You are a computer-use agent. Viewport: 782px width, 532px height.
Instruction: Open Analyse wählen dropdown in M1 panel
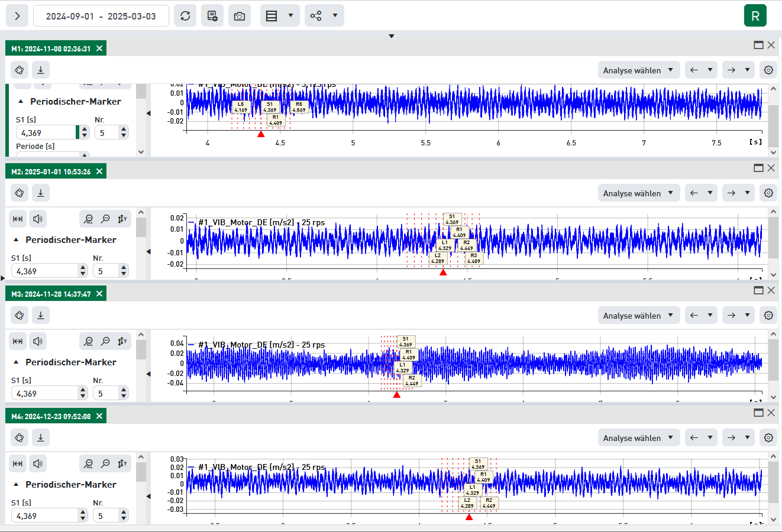tap(638, 70)
